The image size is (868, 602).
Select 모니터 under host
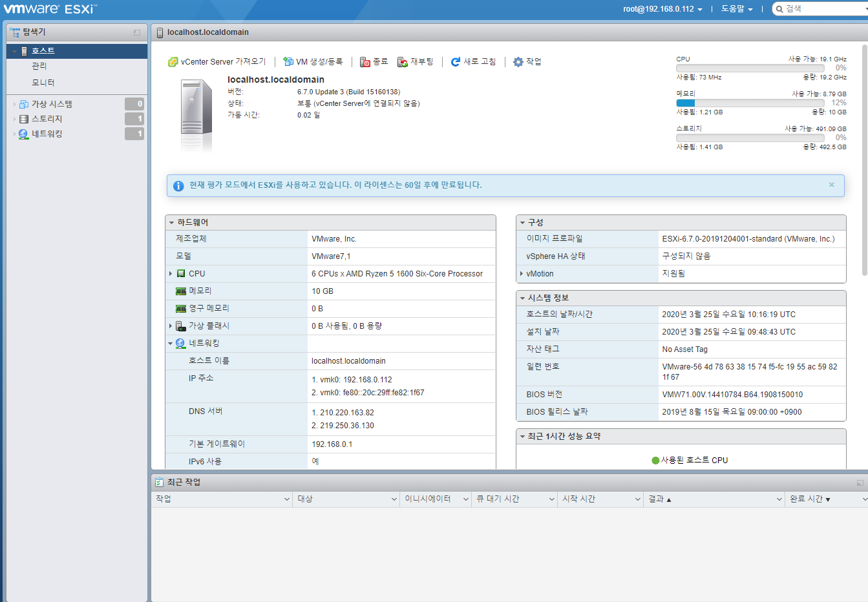click(x=43, y=83)
